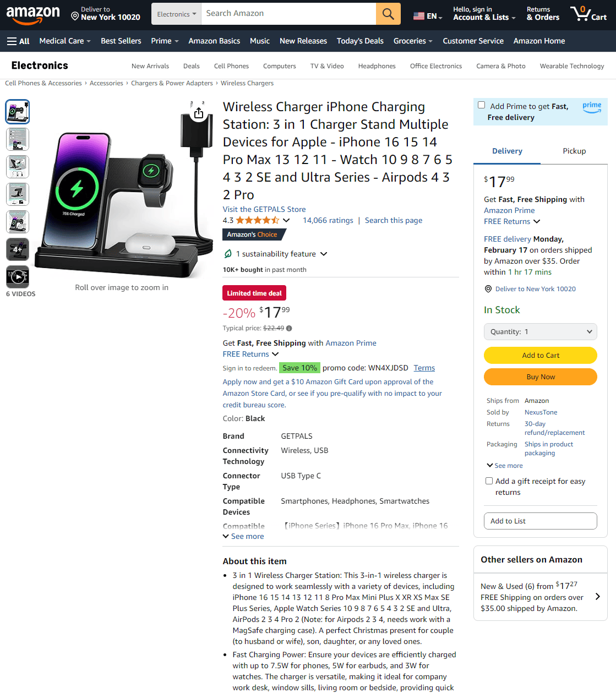Play the product video thumbnail
This screenshot has height=693, width=616.
tap(18, 277)
